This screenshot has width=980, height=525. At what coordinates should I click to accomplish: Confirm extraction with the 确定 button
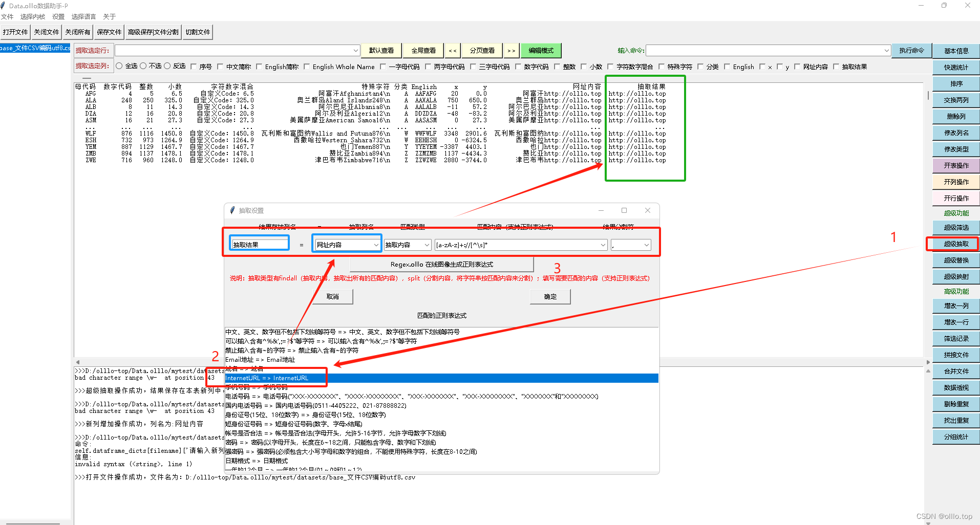550,296
